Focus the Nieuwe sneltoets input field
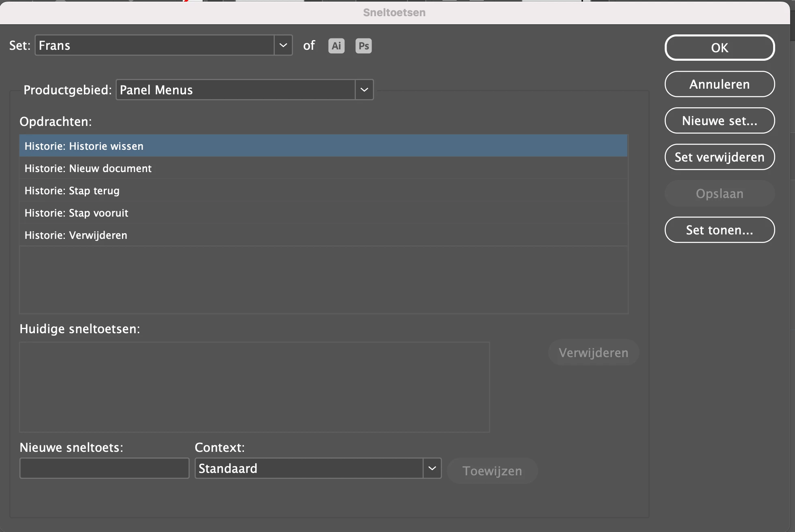The image size is (795, 532). coord(104,468)
